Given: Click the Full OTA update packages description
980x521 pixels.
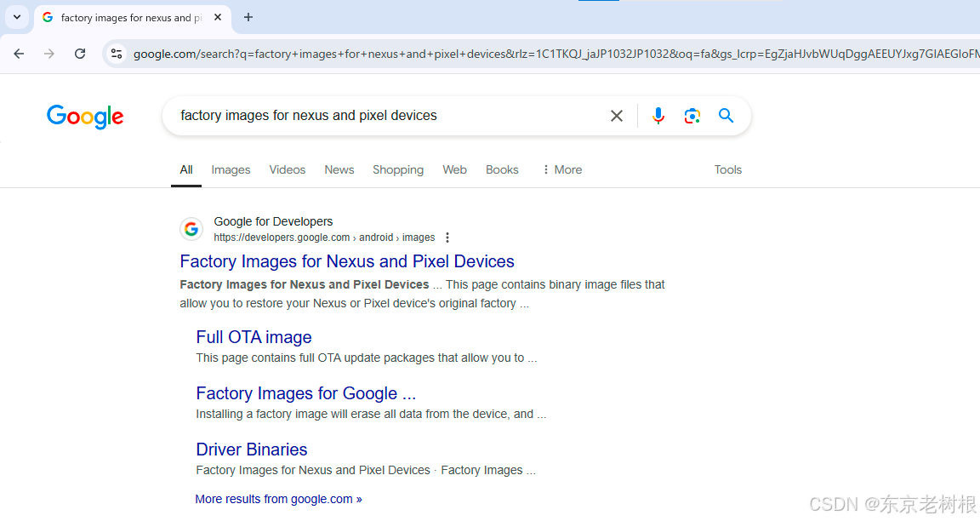Looking at the screenshot, I should pos(367,358).
